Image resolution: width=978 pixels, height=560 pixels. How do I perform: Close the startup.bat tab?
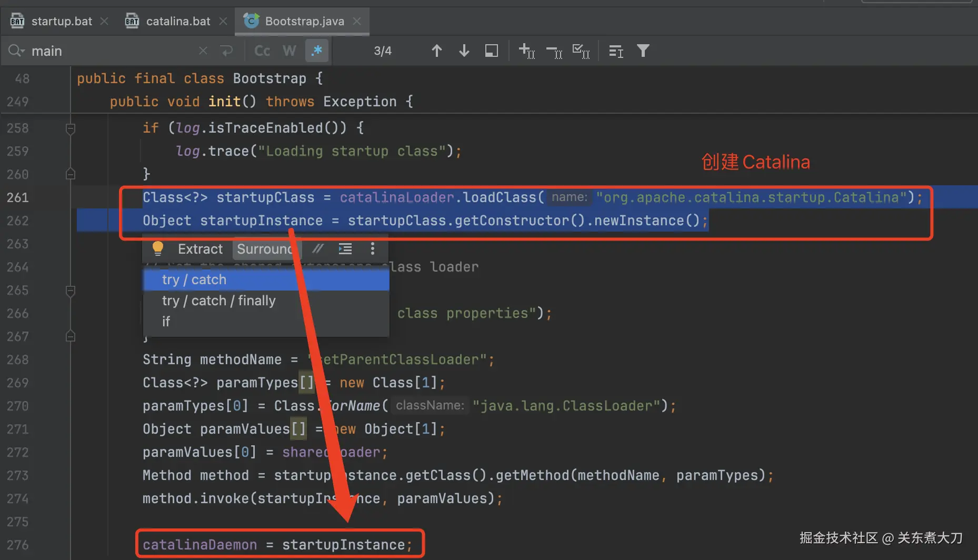click(x=104, y=21)
